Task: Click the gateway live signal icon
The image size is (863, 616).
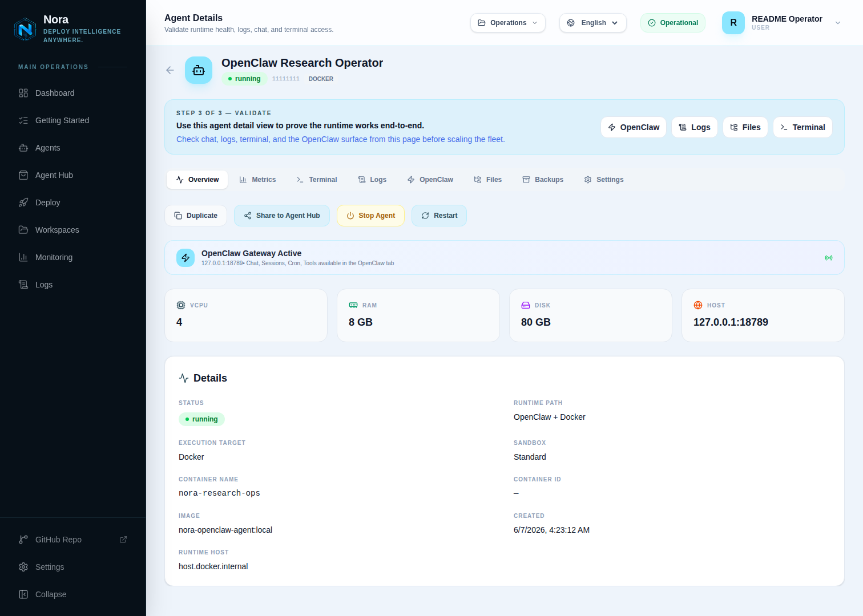Action: click(x=829, y=258)
